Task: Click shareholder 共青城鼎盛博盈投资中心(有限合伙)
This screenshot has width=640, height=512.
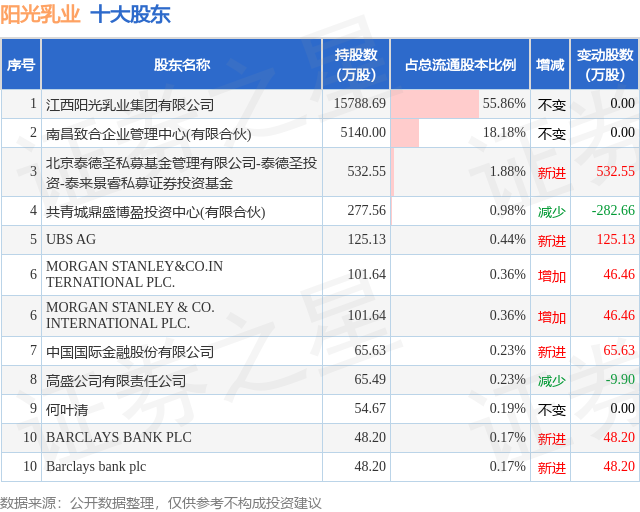Action: 156,212
